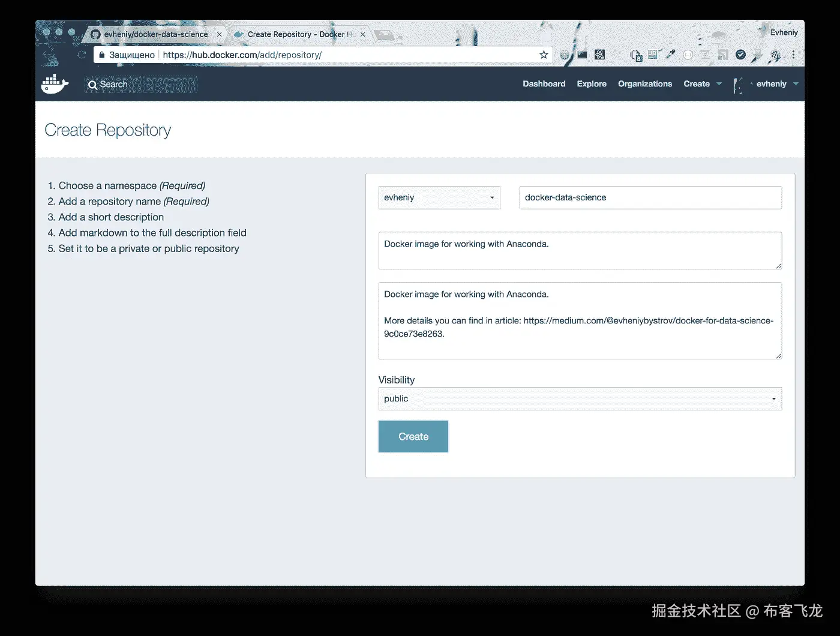Close the evheniy/docker-data-science tab
The image size is (840, 636).
(x=219, y=34)
